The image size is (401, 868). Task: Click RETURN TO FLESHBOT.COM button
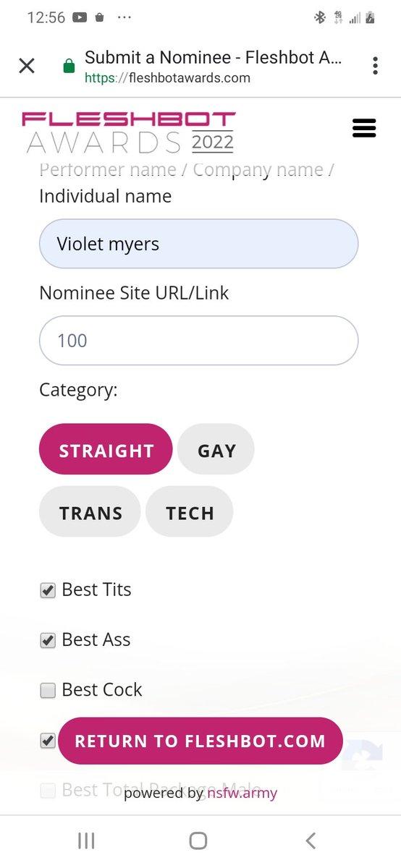(200, 741)
